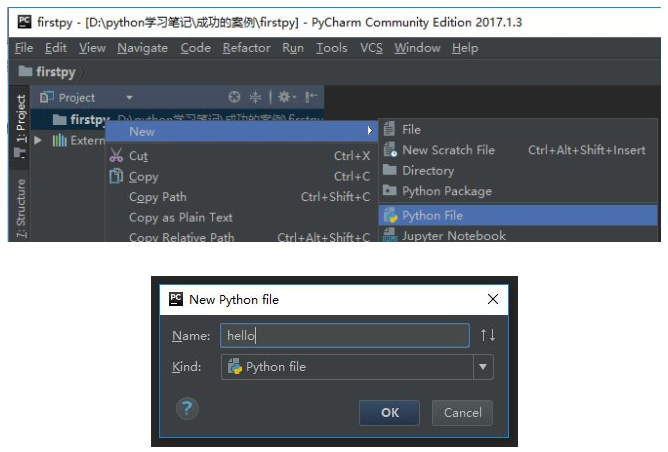Expand the External Libraries tree node
Image resolution: width=668 pixels, height=452 pixels.
(37, 140)
